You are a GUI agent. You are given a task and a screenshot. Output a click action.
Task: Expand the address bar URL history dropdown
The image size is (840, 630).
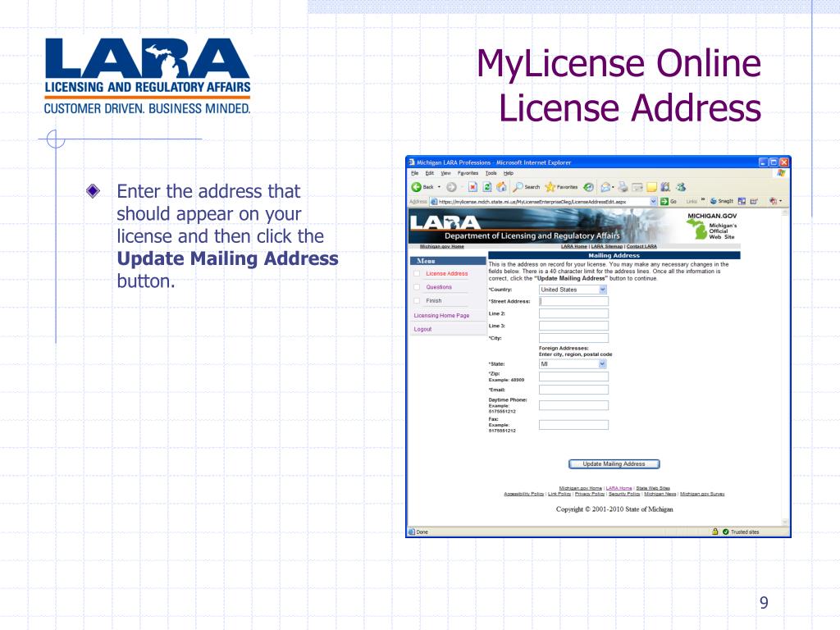point(653,202)
